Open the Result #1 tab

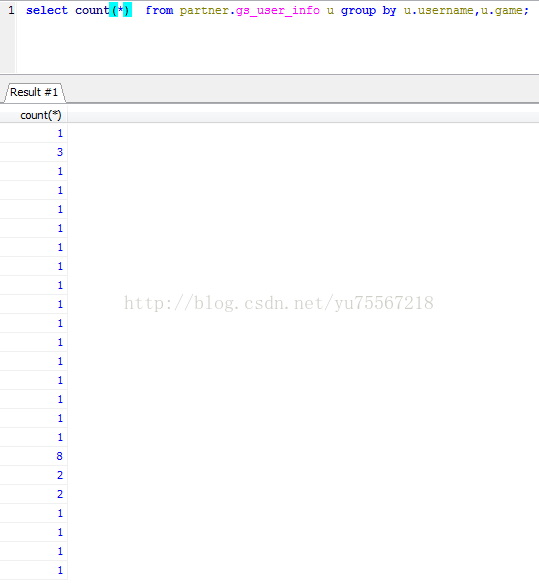[x=34, y=92]
